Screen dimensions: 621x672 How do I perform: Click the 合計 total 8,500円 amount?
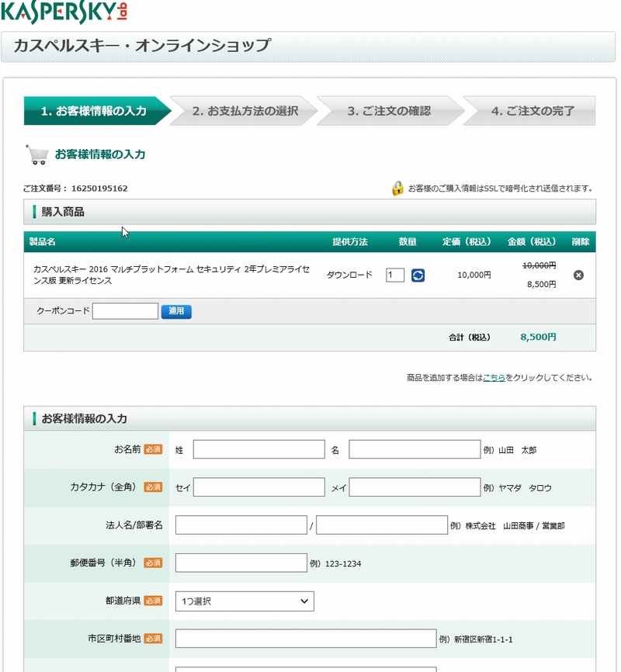538,338
